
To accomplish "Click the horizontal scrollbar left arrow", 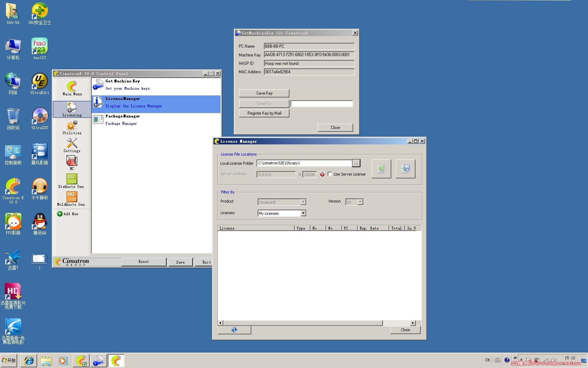I will tap(220, 323).
